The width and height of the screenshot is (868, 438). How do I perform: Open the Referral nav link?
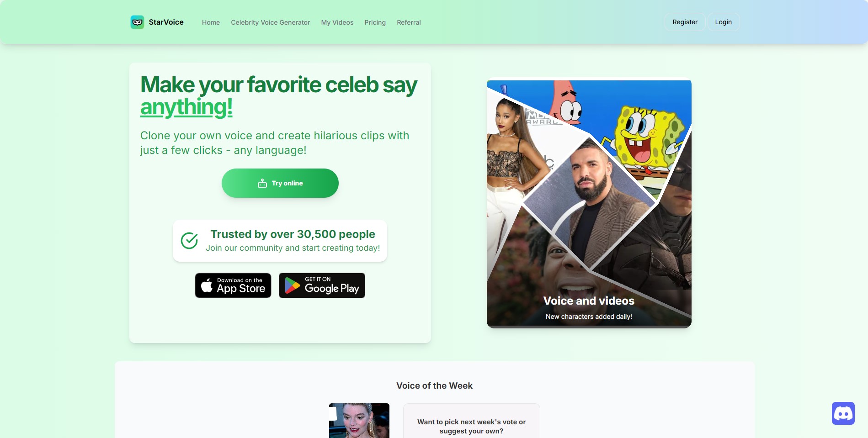(x=409, y=22)
